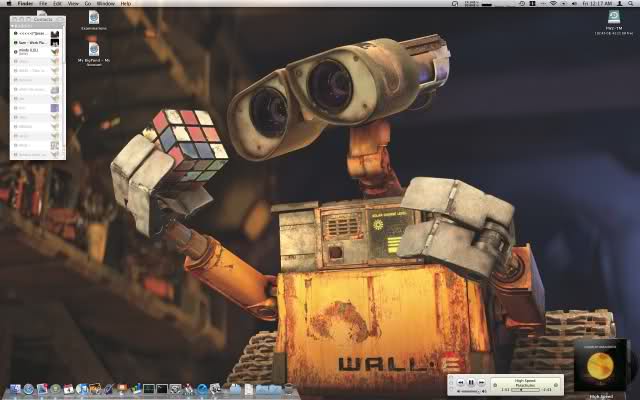Image resolution: width=640 pixels, height=400 pixels.
Task: Click the Contacts window title bar
Action: coord(38,19)
